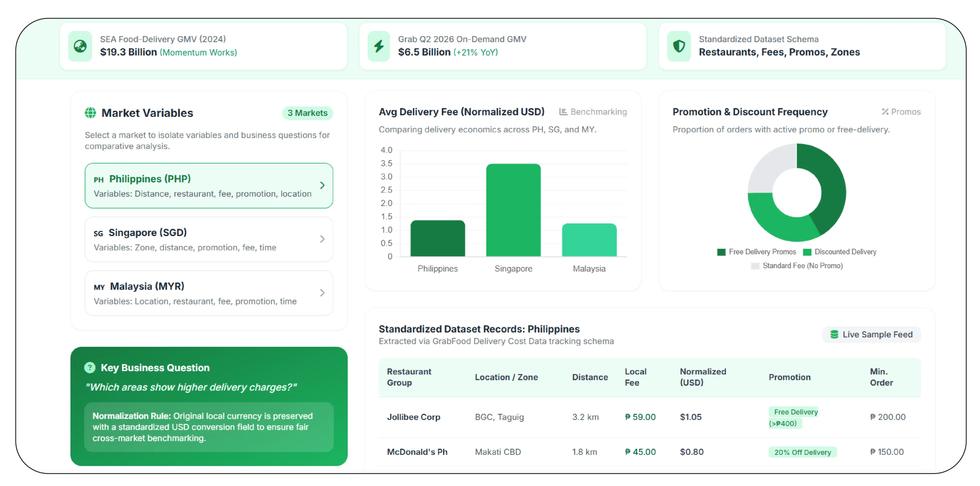Click the Live Sample Feed button
The height and width of the screenshot is (486, 980).
coord(871,334)
